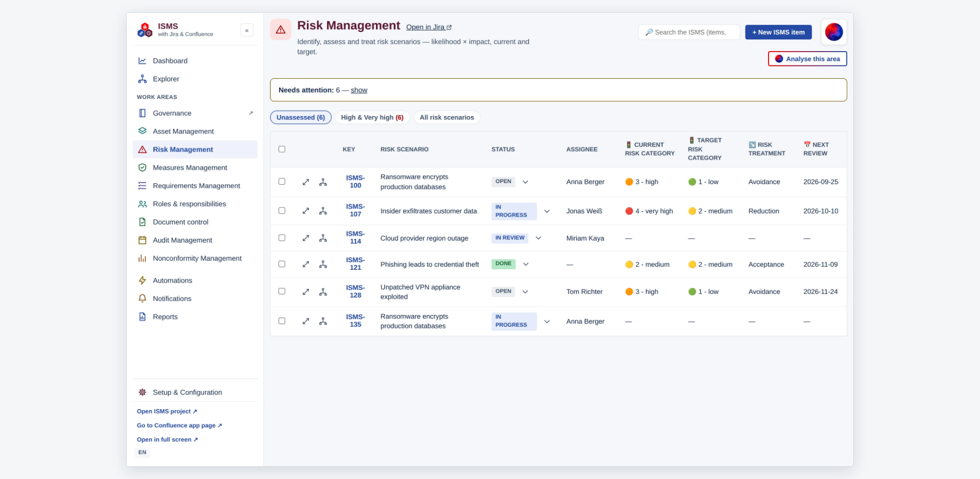Click the Audit Management calendar icon

[x=142, y=240]
